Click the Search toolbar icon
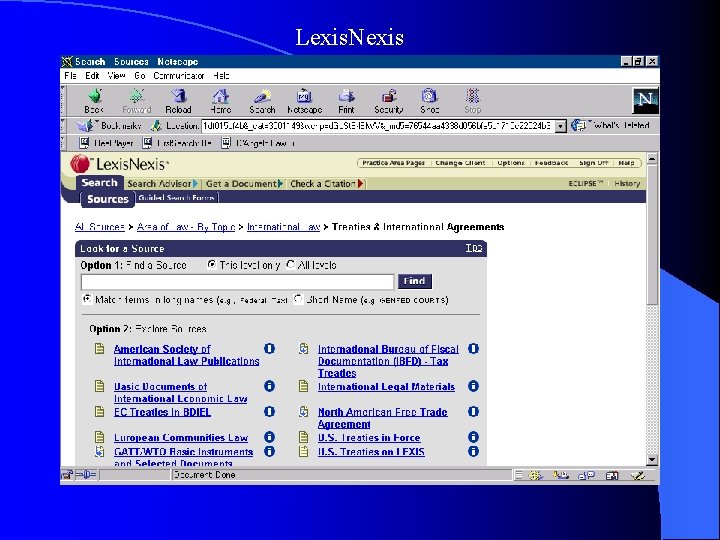The image size is (720, 540). 262,101
